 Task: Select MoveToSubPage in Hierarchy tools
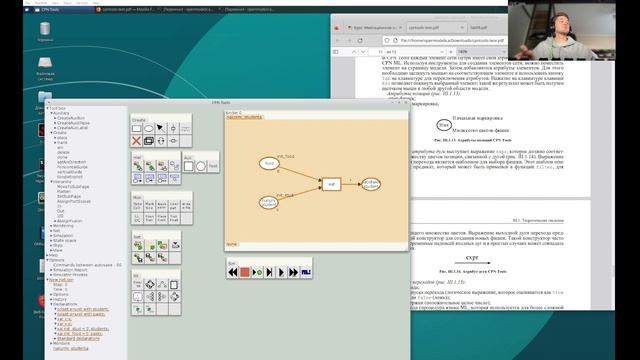coord(73,187)
